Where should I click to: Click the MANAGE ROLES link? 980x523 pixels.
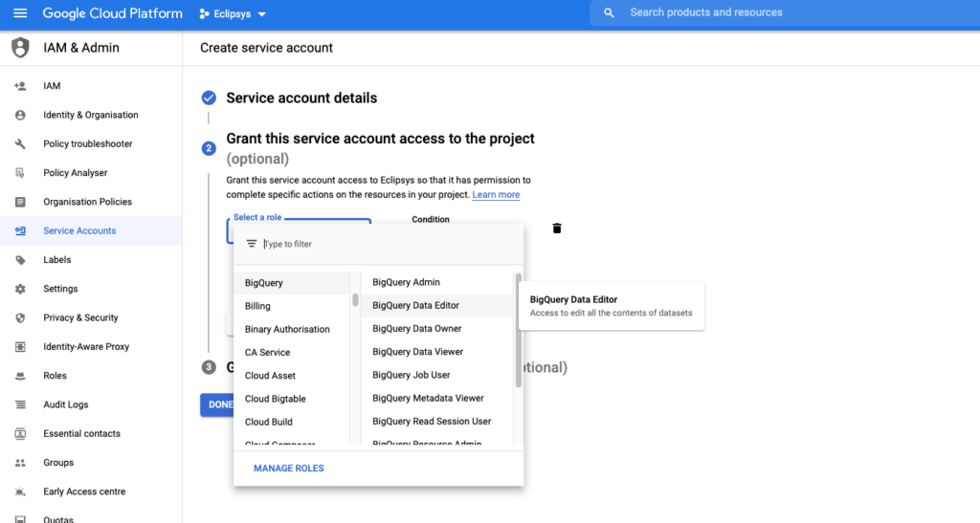tap(288, 469)
